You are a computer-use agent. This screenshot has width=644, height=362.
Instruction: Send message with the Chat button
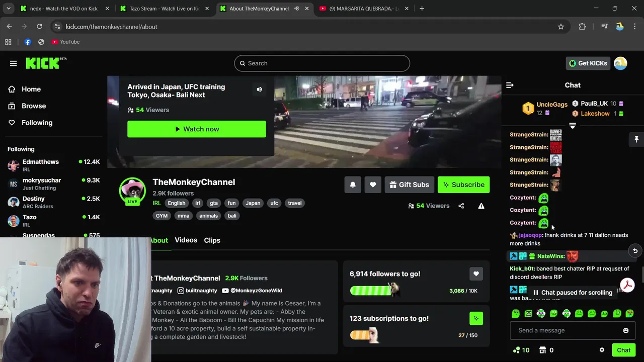[623, 350]
